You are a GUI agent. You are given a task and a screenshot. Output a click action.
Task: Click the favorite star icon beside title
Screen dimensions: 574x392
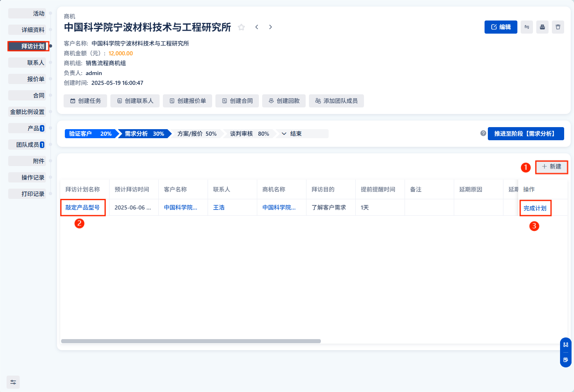click(241, 27)
